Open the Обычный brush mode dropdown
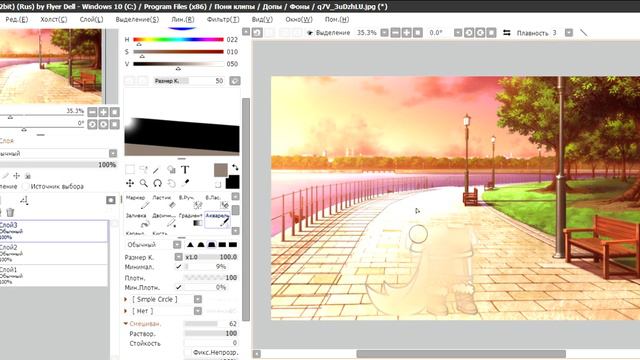Screen dimensions: 640x360 pos(177,244)
